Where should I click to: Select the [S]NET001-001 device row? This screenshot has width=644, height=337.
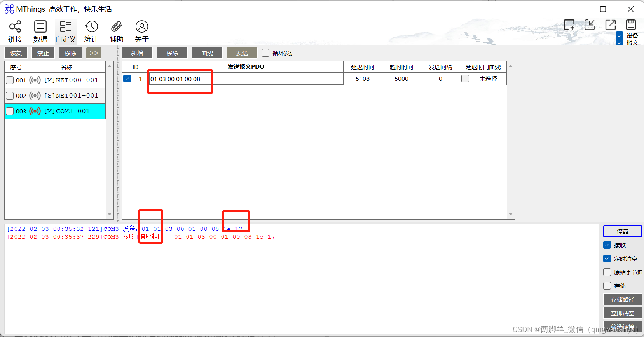[x=55, y=96]
